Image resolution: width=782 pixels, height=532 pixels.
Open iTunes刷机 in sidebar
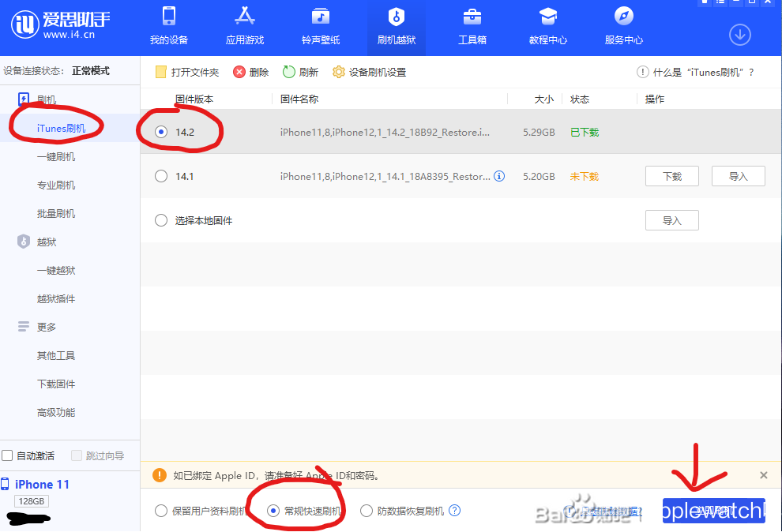point(61,129)
